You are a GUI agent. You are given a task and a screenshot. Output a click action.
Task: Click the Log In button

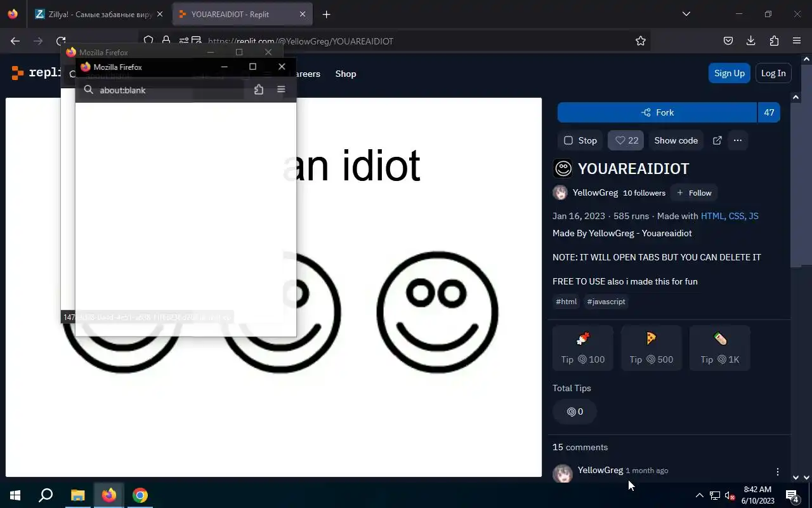tap(773, 73)
